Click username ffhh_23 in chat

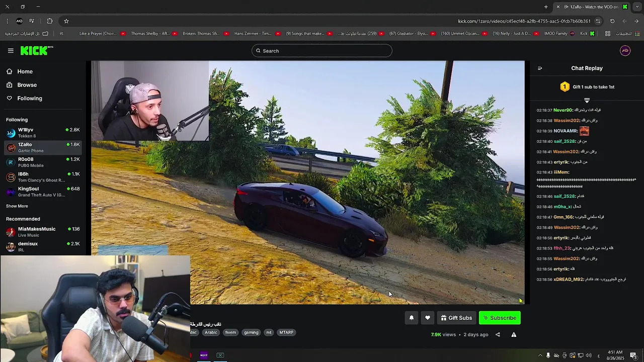click(562, 248)
